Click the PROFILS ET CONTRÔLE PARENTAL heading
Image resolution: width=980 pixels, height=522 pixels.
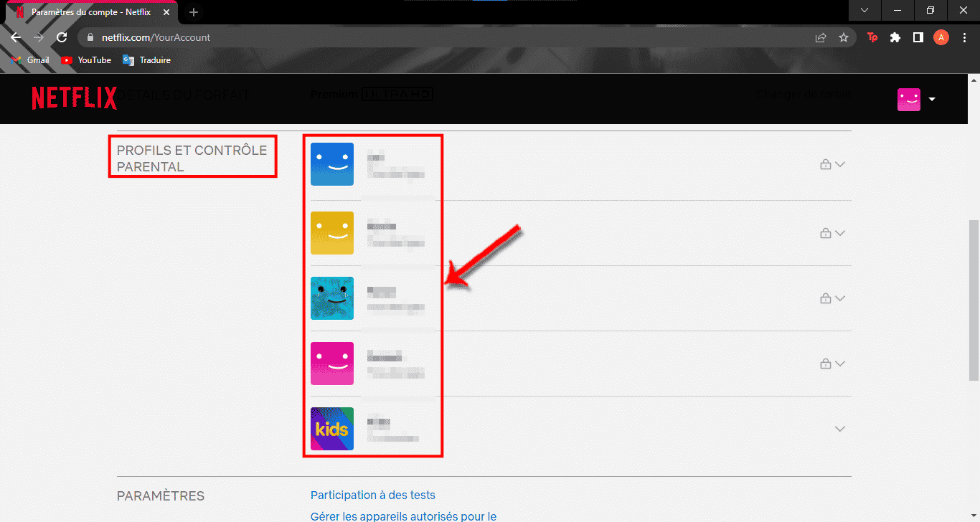coord(192,158)
